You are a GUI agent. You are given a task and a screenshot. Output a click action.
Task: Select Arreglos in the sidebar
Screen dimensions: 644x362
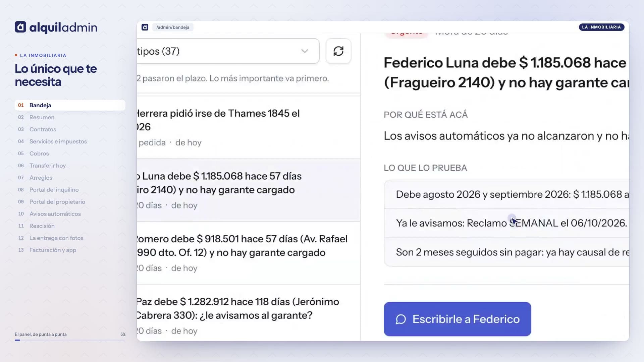(x=70, y=178)
